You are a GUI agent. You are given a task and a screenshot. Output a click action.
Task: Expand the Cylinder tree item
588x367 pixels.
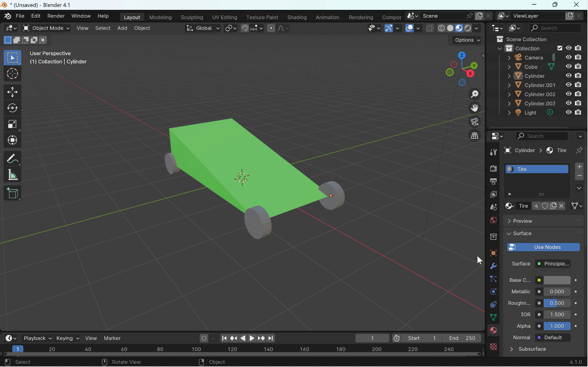(x=509, y=76)
